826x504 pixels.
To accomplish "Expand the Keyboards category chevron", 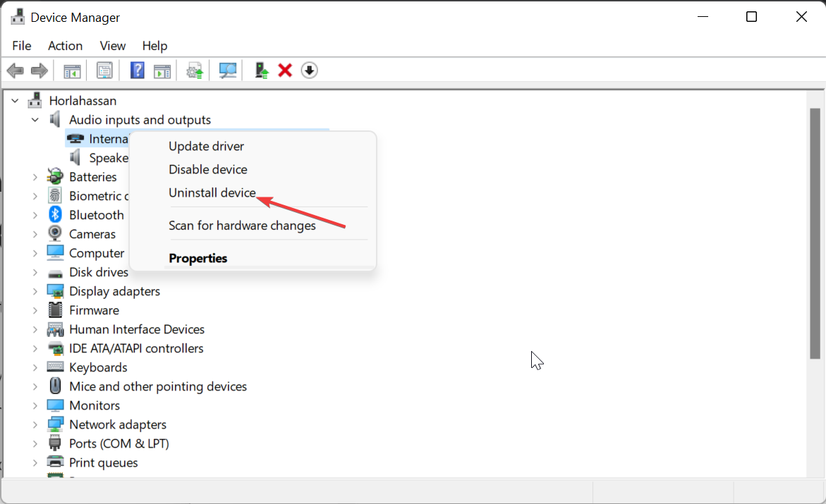I will pos(35,367).
